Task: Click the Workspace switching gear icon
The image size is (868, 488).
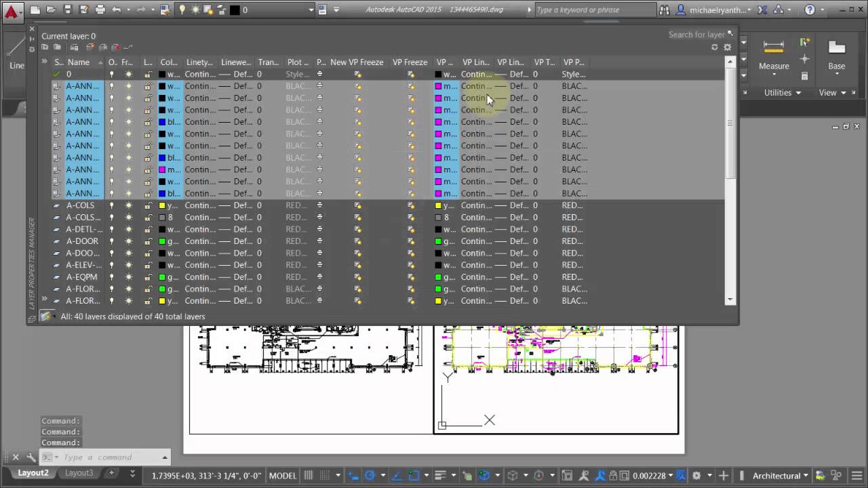Action: point(696,476)
